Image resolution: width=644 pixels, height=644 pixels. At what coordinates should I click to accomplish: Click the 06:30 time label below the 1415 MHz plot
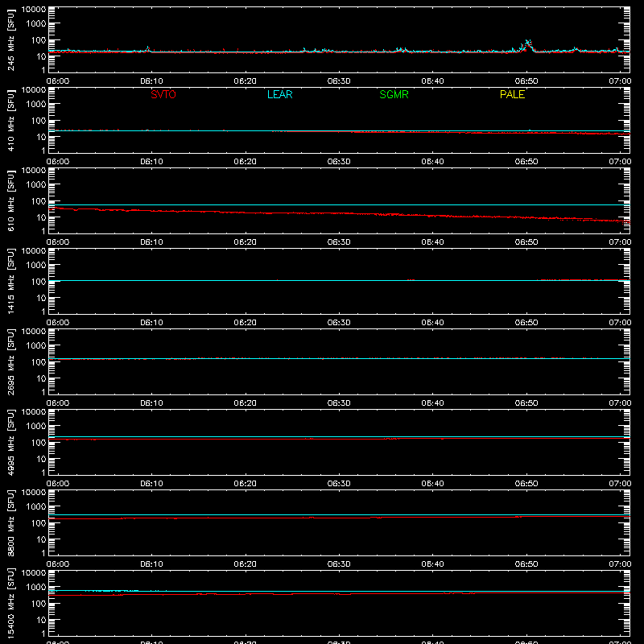pyautogui.click(x=339, y=323)
